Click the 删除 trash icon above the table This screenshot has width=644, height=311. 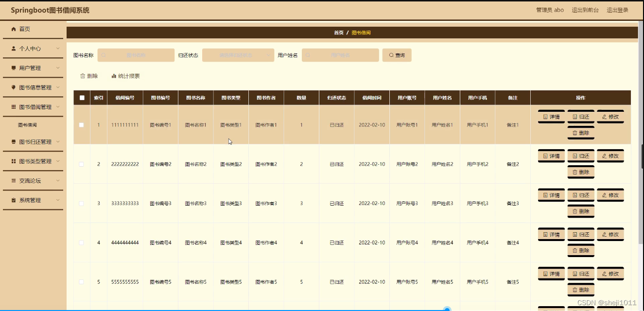(82, 76)
